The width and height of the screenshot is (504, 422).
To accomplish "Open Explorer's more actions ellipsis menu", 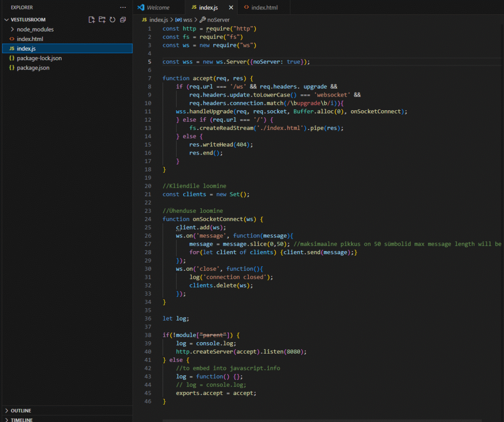I will (123, 7).
